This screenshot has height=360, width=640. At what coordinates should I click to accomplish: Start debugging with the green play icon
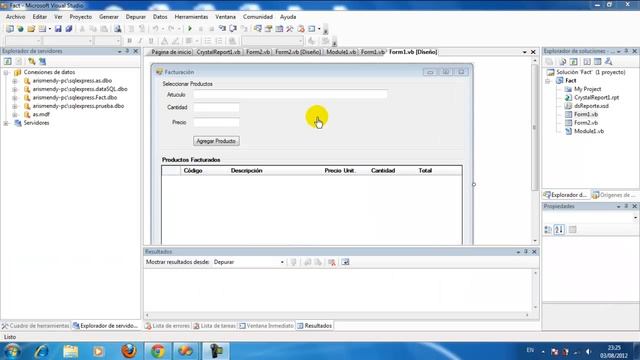point(190,29)
